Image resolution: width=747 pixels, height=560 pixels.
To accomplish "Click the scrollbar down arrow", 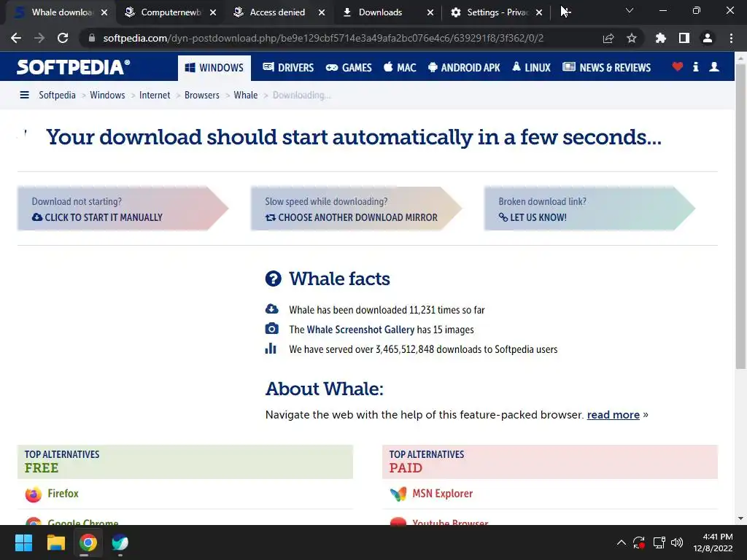I will click(x=740, y=518).
